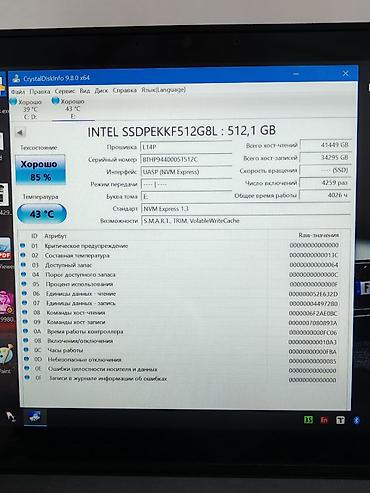Click status icon of attribute 05
The width and height of the screenshot is (370, 493).
(24, 284)
